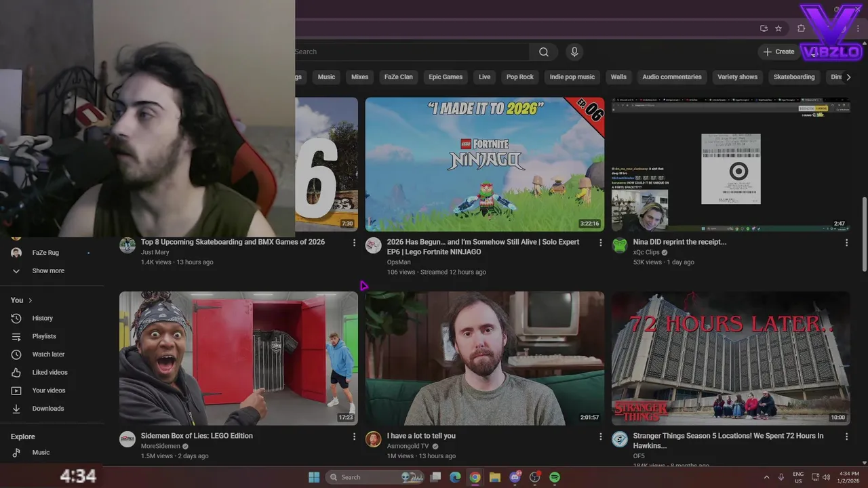This screenshot has width=868, height=488.
Task: Open Chrome three-dot menu
Action: pyautogui.click(x=857, y=28)
